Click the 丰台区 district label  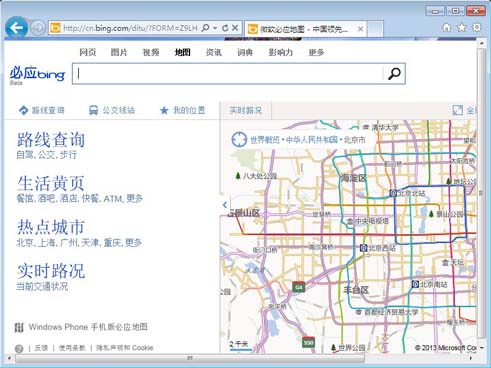point(356,290)
